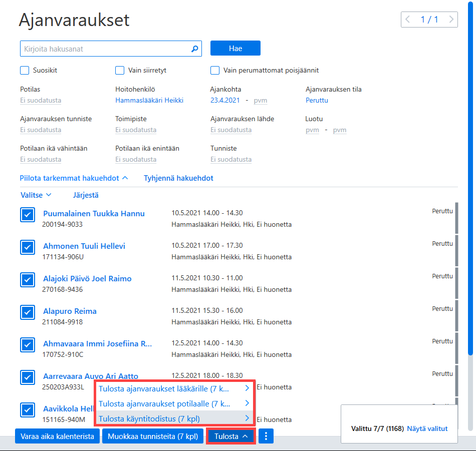This screenshot has height=451, width=476.
Task: Tick the Vain siirretyt checkbox
Action: coord(120,71)
